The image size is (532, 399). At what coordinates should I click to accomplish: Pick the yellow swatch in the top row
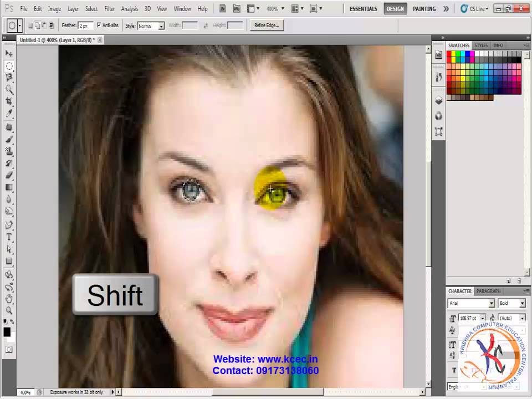point(454,54)
